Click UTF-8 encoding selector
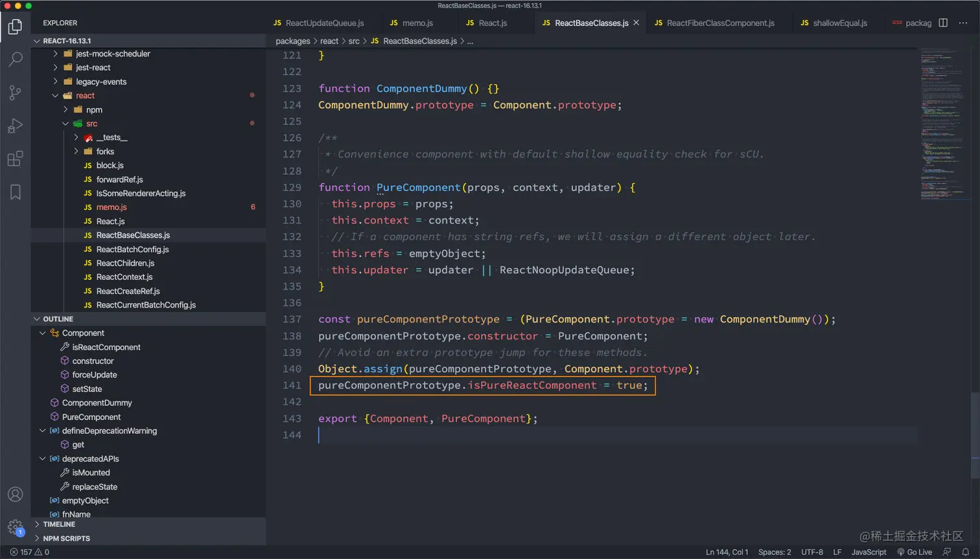The height and width of the screenshot is (559, 980). click(x=812, y=552)
